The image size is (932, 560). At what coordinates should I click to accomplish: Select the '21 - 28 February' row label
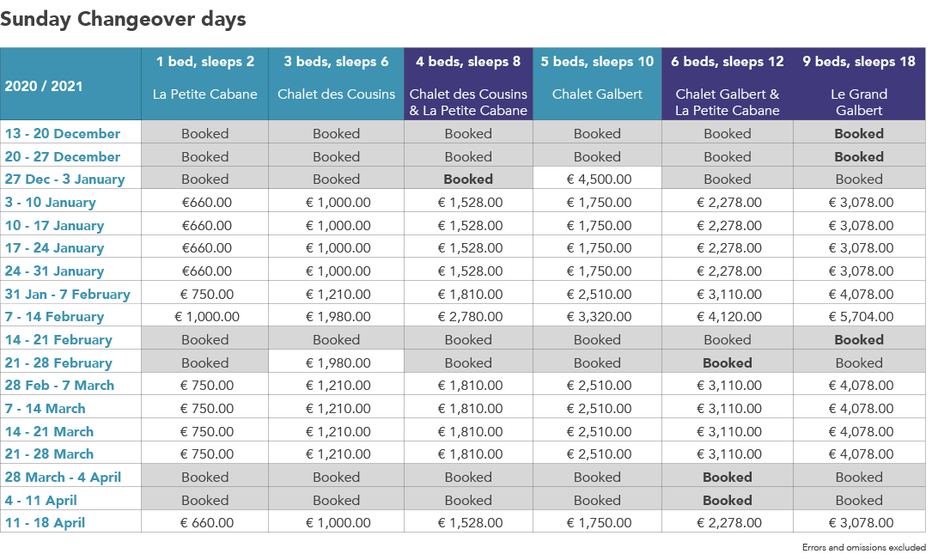[58, 362]
